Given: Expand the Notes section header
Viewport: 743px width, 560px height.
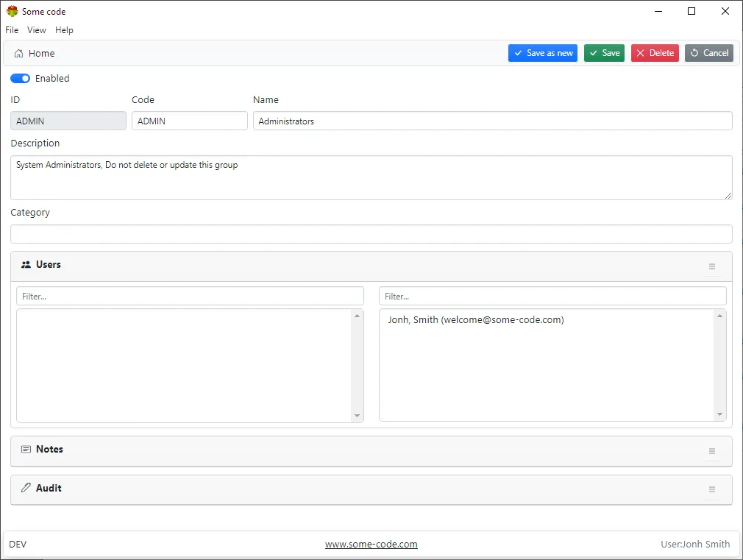Looking at the screenshot, I should 49,450.
